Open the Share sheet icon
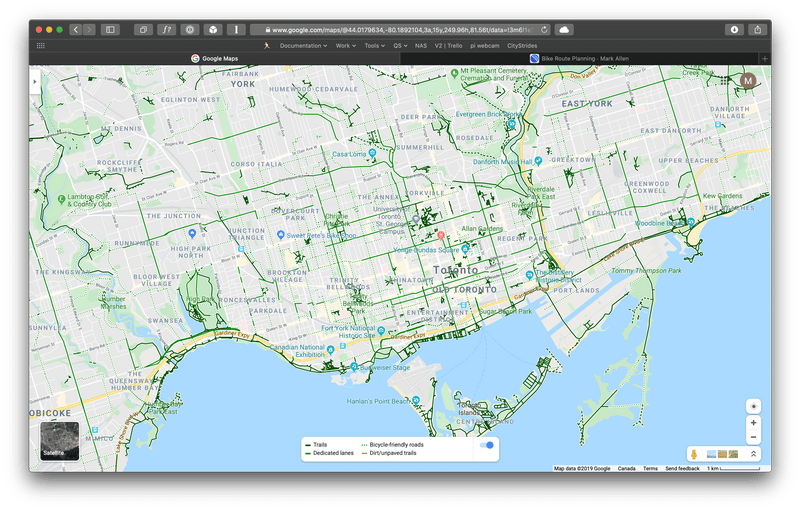The width and height of the screenshot is (800, 510). point(758,30)
